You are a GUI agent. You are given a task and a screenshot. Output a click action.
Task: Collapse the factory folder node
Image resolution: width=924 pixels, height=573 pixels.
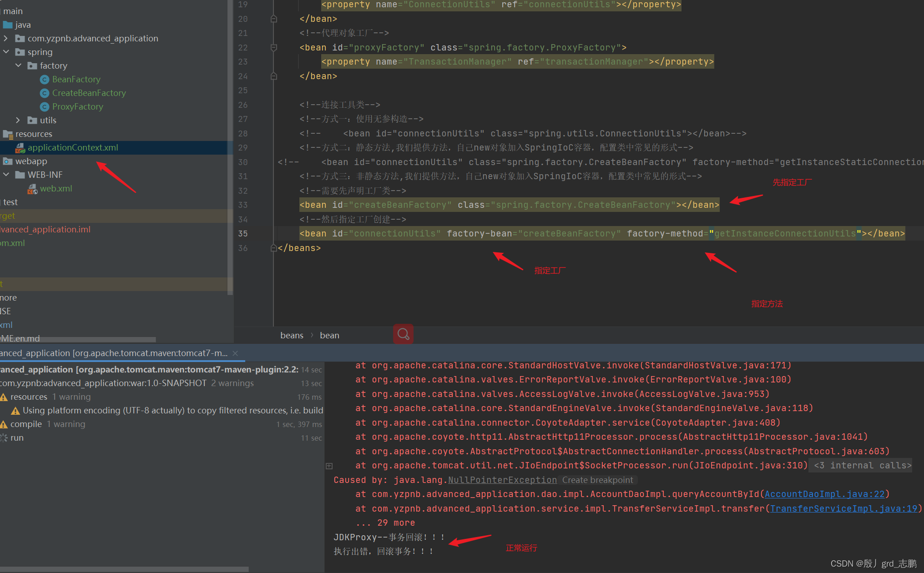18,65
